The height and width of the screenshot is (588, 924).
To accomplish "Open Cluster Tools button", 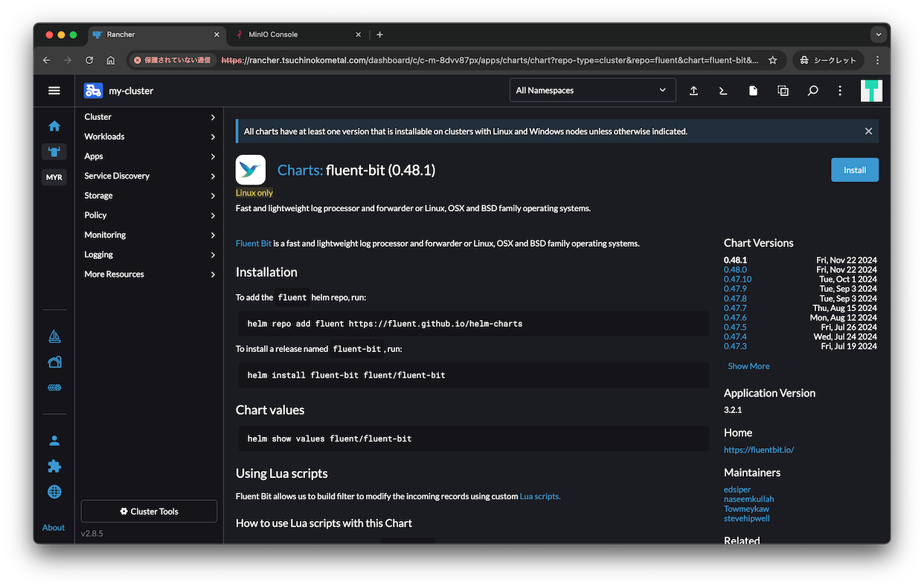I will pos(149,511).
